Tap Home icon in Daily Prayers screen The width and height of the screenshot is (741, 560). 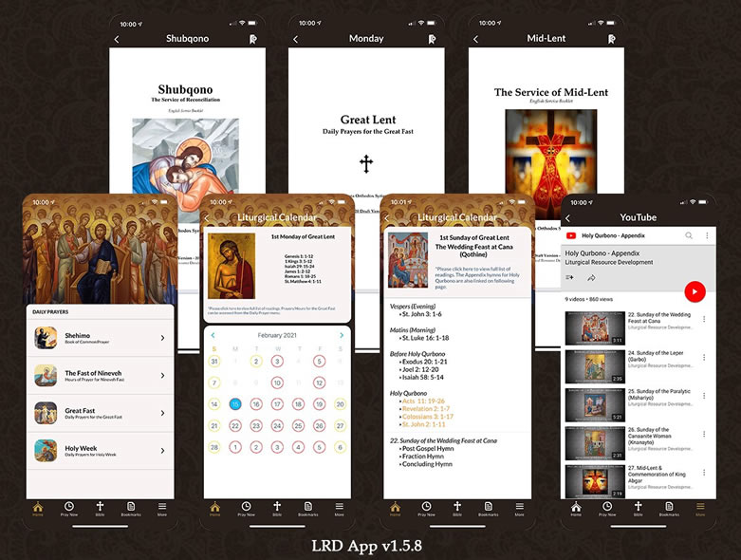38,509
